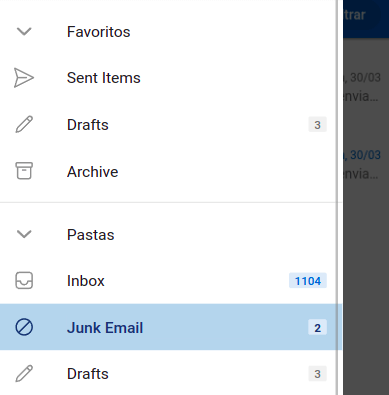The image size is (389, 395).
Task: Collapse the Favoritos section chevron
Action: pyautogui.click(x=24, y=32)
